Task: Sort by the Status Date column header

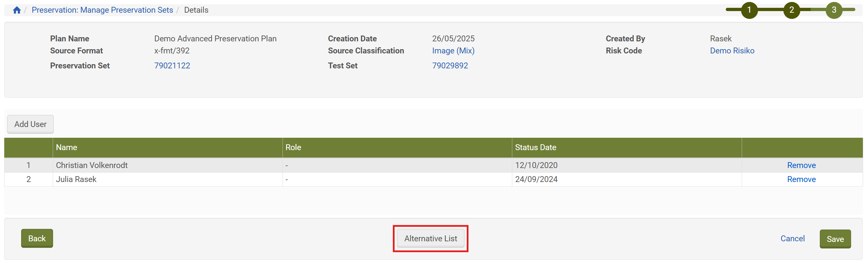Action: [x=535, y=147]
